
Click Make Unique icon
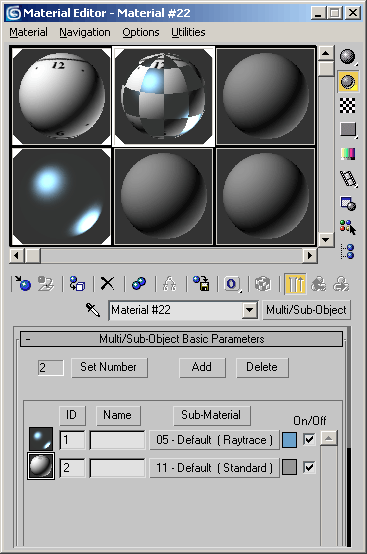click(x=170, y=283)
